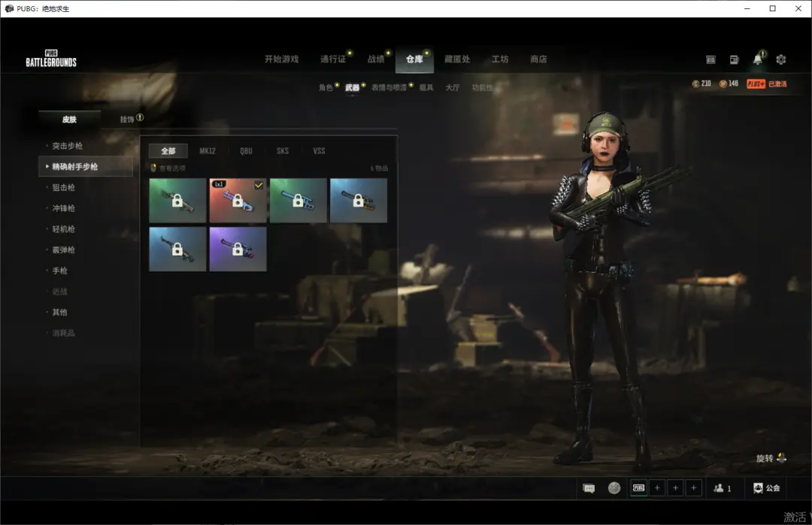The height and width of the screenshot is (525, 812).
Task: Expand the 突击步枪 weapon category
Action: (67, 146)
